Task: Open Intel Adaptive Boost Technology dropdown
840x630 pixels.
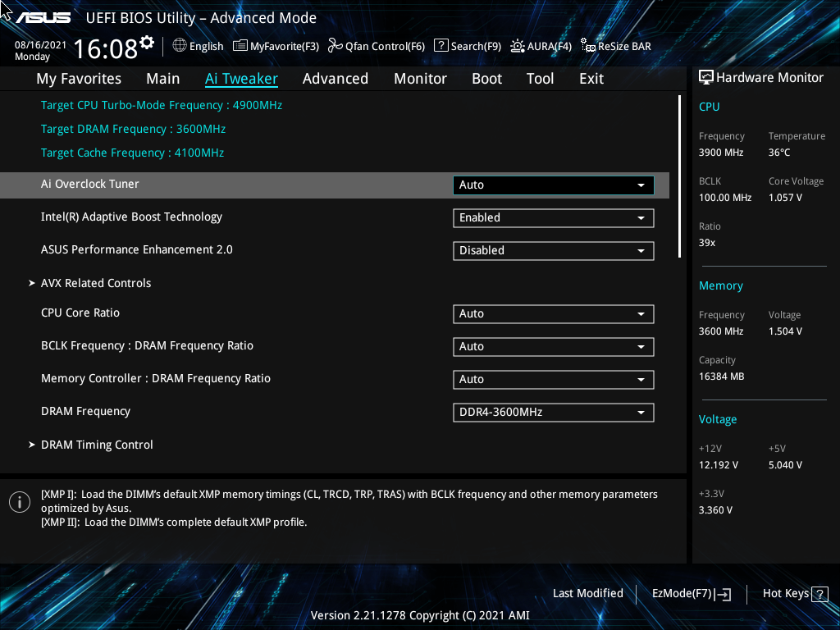Action: [554, 218]
